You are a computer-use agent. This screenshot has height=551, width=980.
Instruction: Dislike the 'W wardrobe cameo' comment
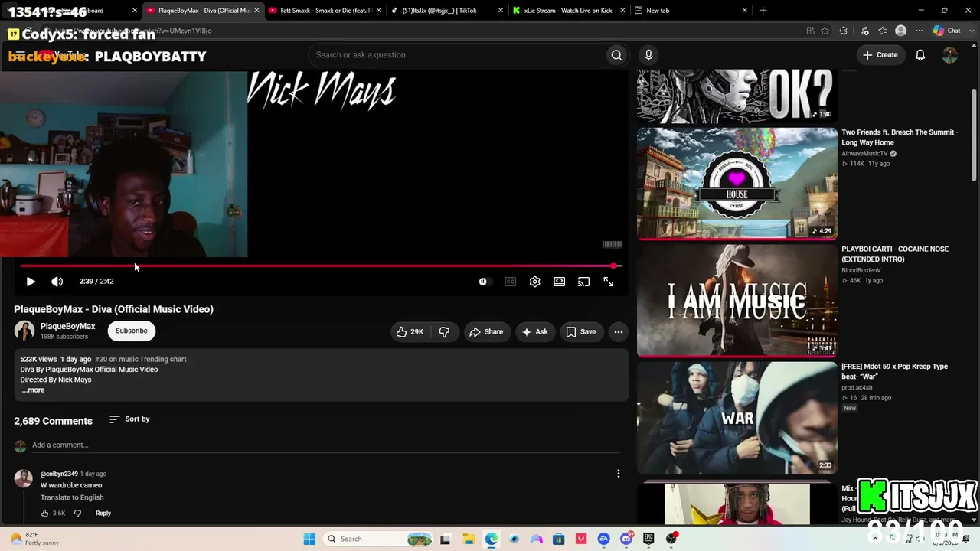77,514
